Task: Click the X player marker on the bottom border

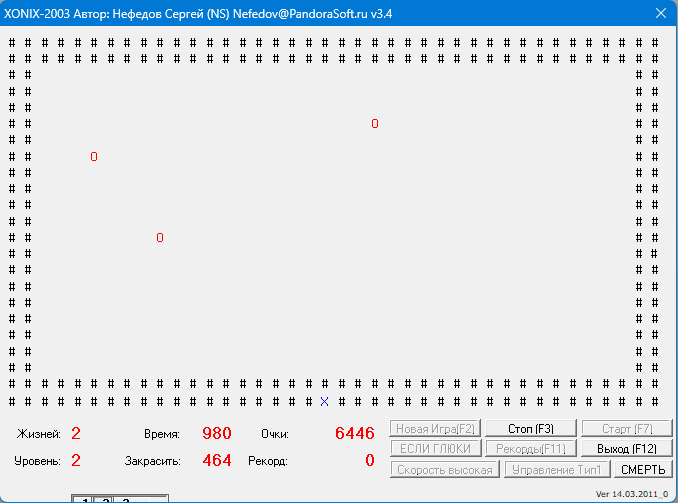Action: (324, 401)
